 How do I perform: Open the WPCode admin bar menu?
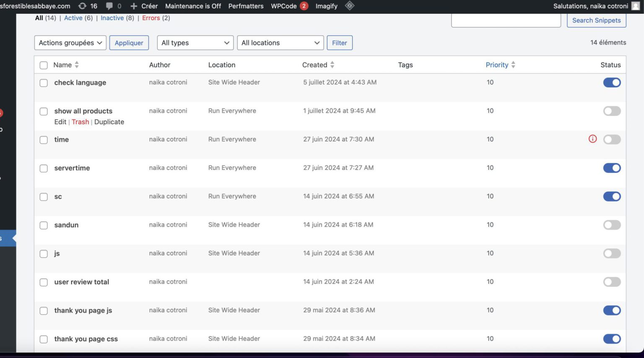tap(284, 6)
